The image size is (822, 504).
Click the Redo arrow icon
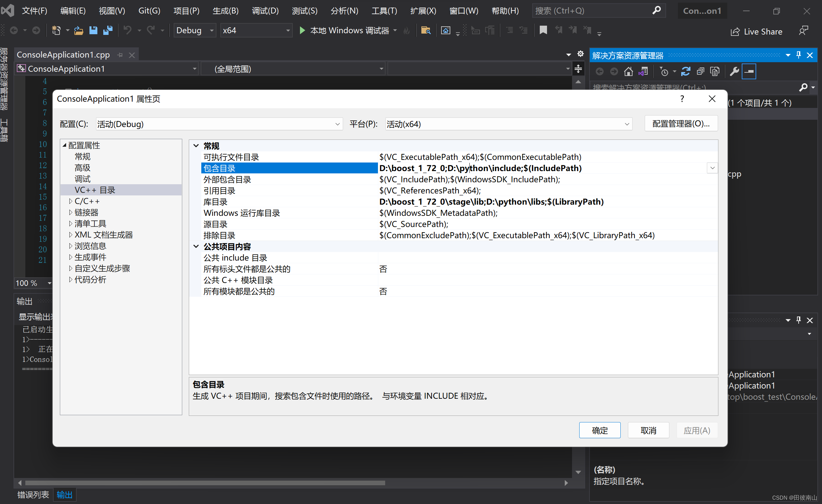pos(151,31)
